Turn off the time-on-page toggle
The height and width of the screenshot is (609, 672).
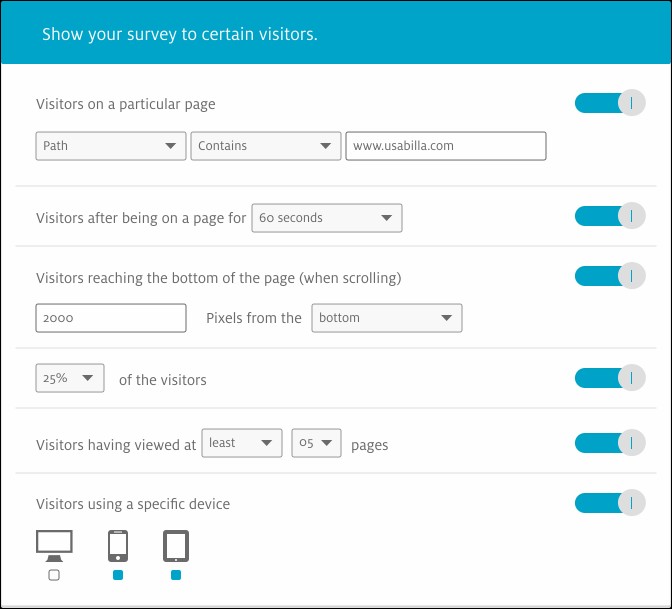coord(609,216)
